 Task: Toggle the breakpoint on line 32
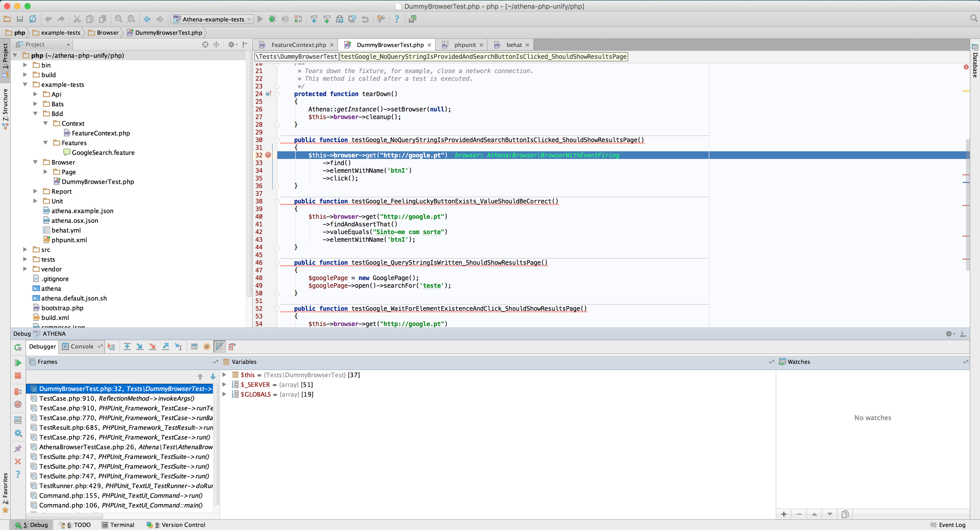(x=268, y=155)
